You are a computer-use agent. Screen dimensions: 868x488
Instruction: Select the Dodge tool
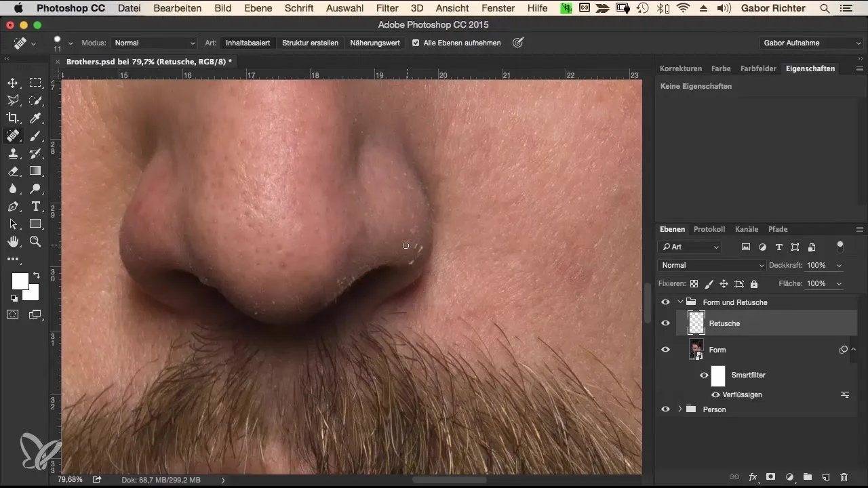pos(35,188)
